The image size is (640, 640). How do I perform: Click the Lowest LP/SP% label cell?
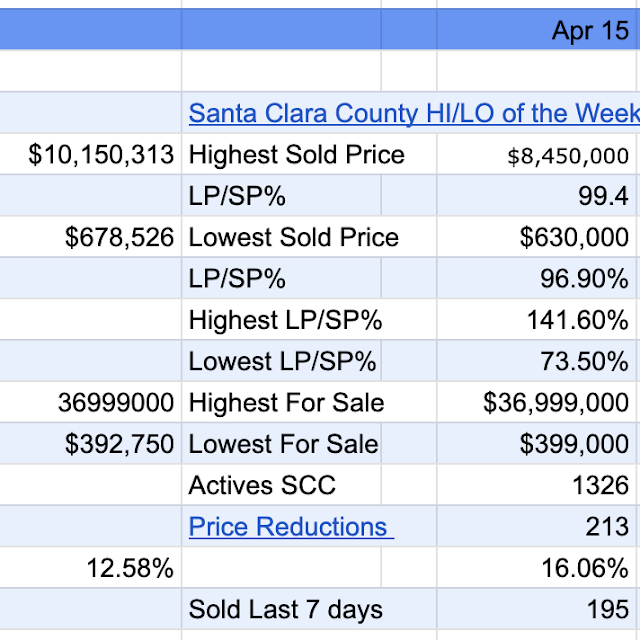tap(282, 361)
